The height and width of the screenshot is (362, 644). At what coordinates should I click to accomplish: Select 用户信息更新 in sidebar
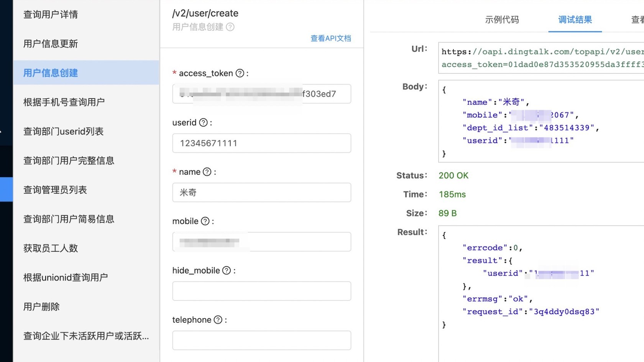tap(51, 44)
